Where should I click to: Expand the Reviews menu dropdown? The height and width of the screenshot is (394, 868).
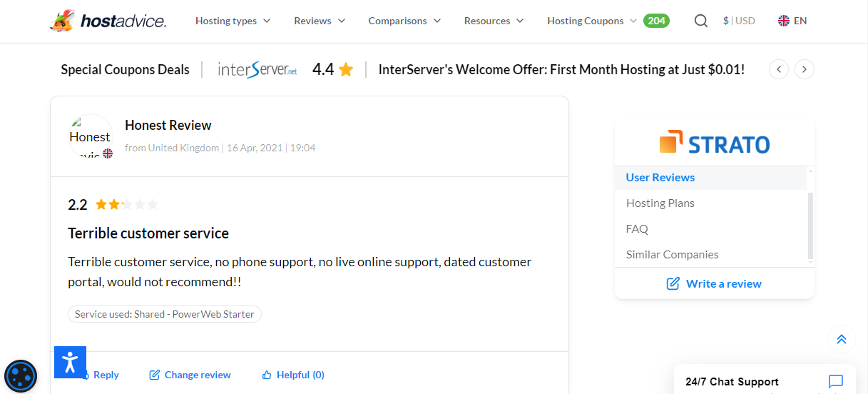click(320, 21)
